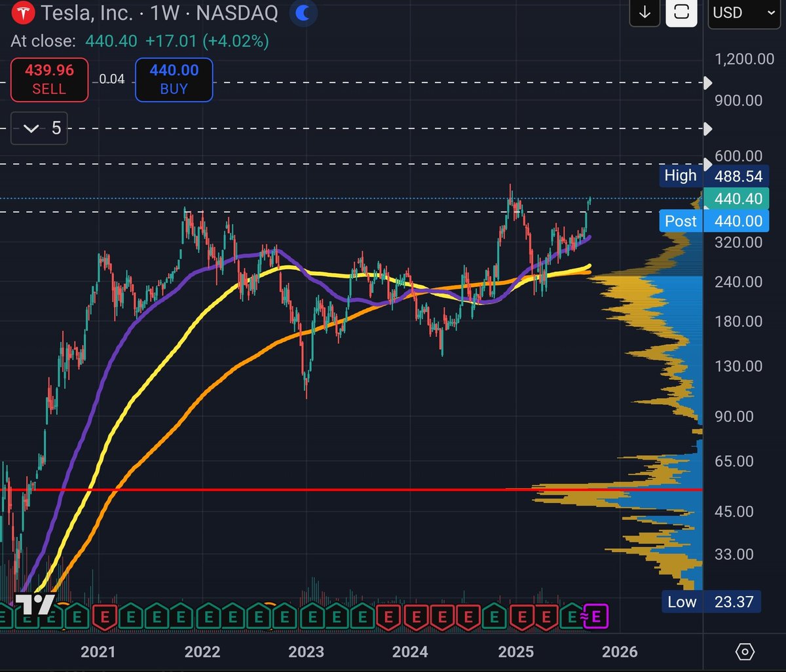
Task: Tap the arrow marker on the top dashed line
Action: (x=707, y=83)
